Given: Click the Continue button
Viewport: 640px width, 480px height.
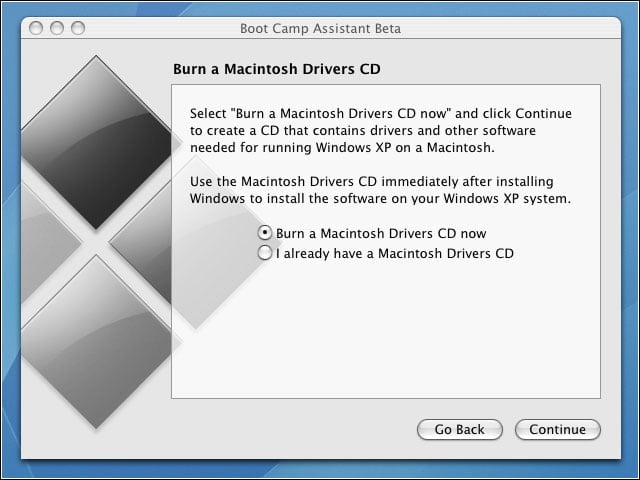Looking at the screenshot, I should coord(558,429).
